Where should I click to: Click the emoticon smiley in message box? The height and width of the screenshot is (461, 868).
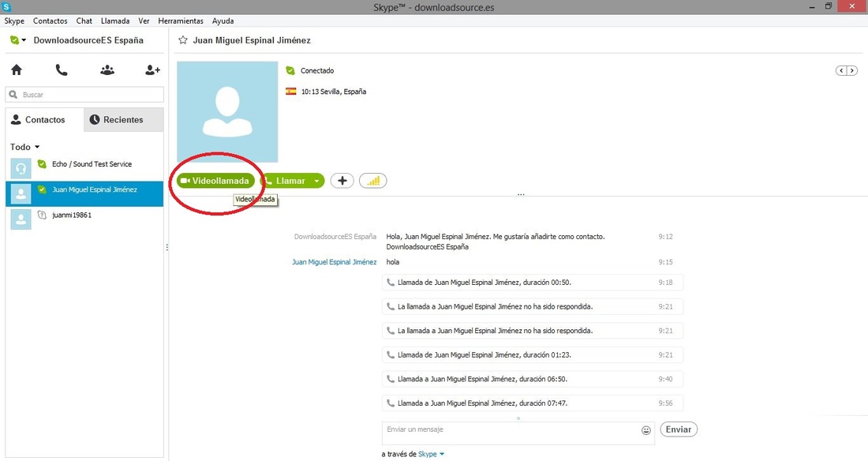click(646, 430)
